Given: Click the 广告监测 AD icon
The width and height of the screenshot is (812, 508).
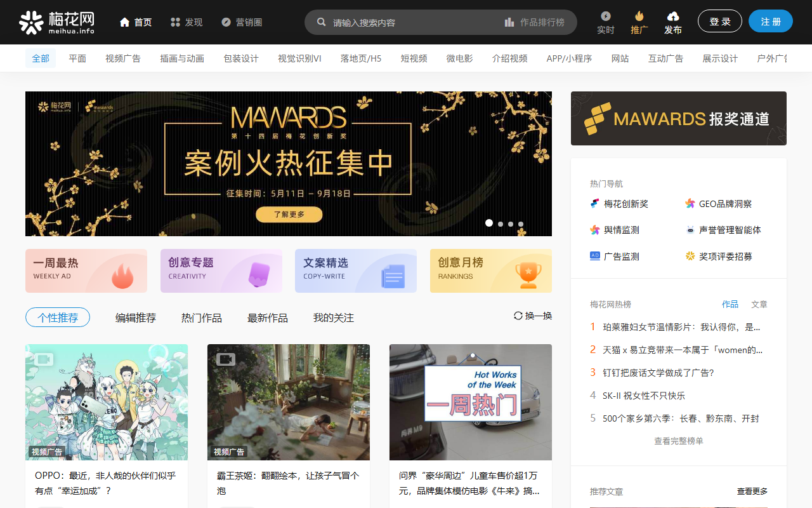Looking at the screenshot, I should [594, 256].
